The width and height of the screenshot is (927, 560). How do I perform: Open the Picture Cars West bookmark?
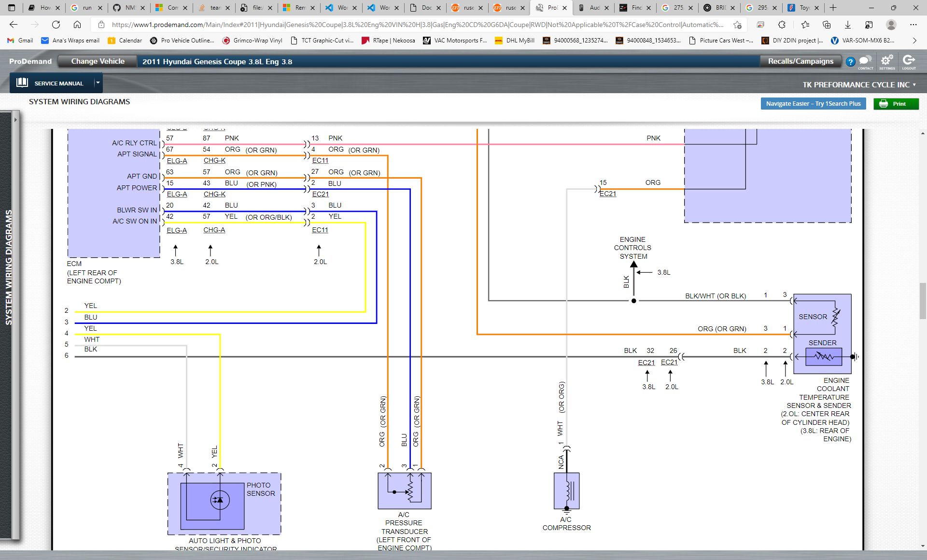click(x=720, y=41)
